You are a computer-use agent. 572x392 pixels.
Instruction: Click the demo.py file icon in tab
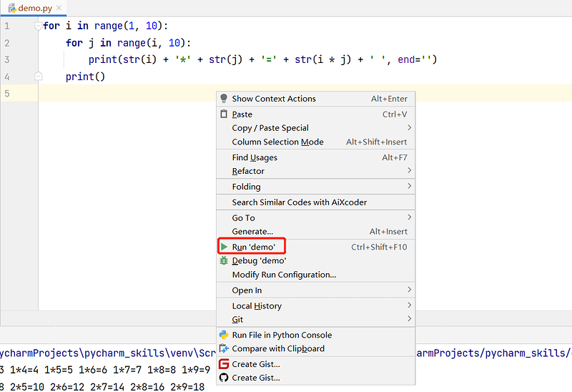click(11, 8)
